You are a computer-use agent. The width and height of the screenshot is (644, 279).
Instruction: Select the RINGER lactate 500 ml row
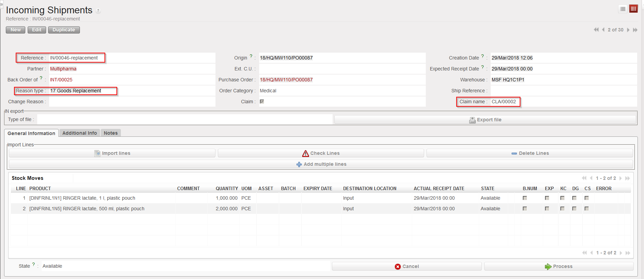pos(87,209)
